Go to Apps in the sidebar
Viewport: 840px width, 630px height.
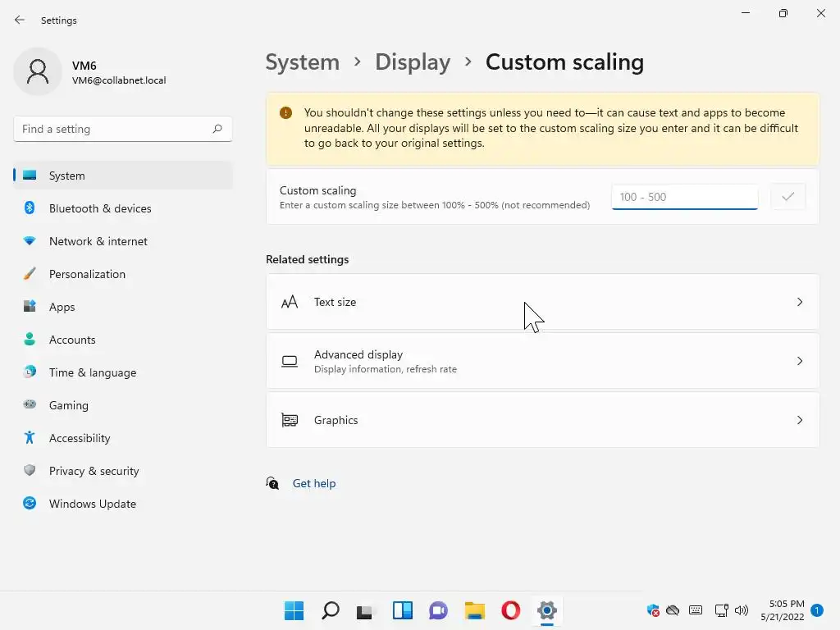tap(62, 307)
